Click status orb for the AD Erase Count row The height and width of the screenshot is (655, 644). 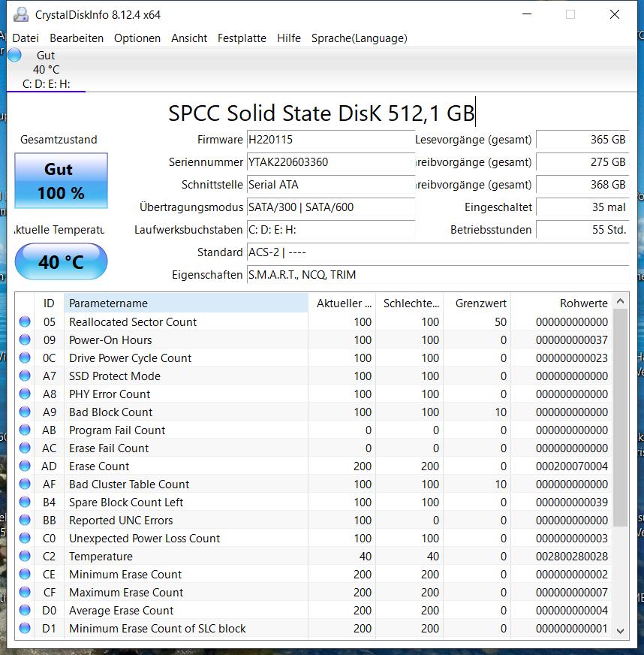click(x=25, y=466)
